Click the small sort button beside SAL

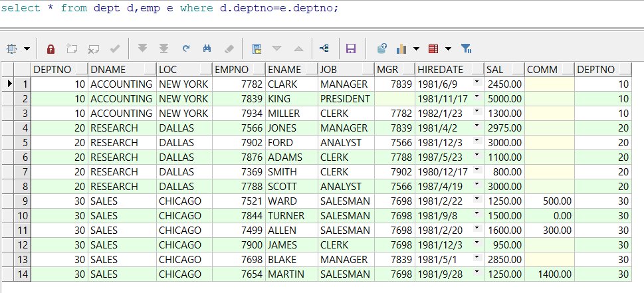519,69
